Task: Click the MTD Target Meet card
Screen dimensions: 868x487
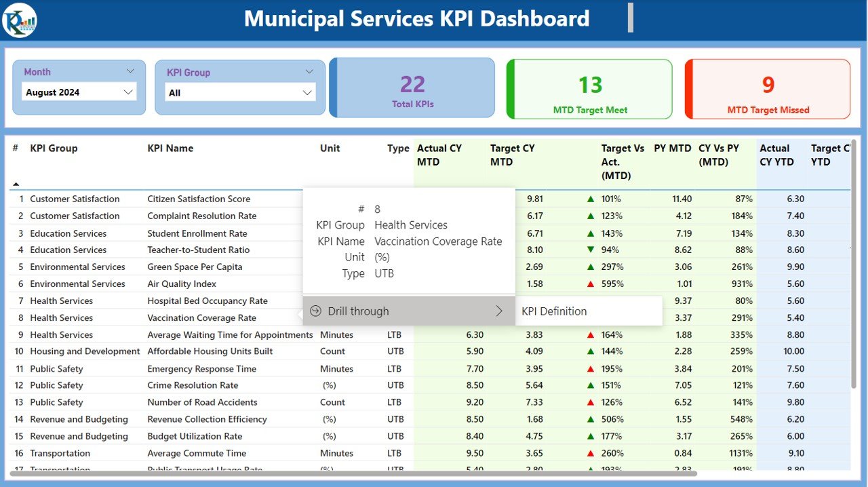Action: click(590, 89)
